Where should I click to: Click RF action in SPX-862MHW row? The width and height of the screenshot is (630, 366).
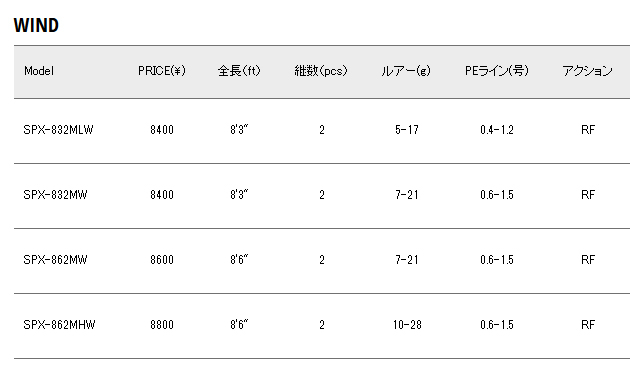click(588, 325)
